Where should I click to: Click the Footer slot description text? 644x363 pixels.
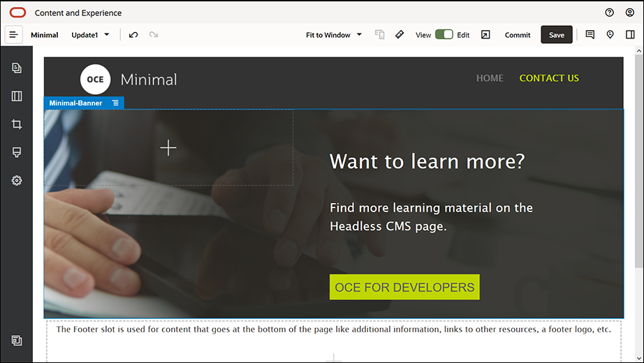333,329
